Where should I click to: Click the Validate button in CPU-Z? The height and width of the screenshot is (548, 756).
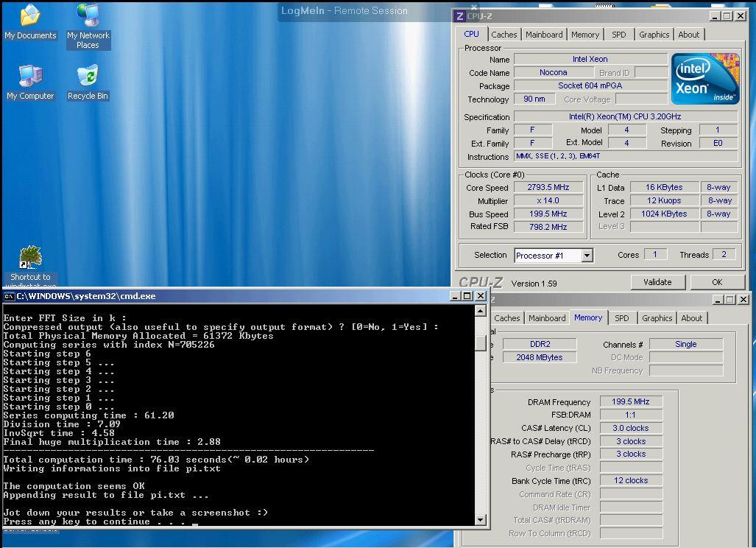(x=657, y=282)
